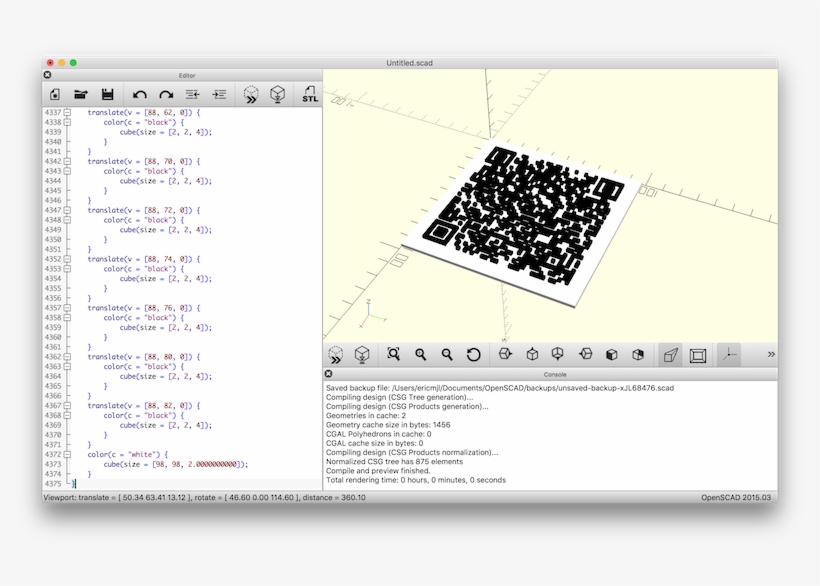Click the OpenSCAD 2015.03 version label
This screenshot has width=820, height=586.
pyautogui.click(x=738, y=495)
